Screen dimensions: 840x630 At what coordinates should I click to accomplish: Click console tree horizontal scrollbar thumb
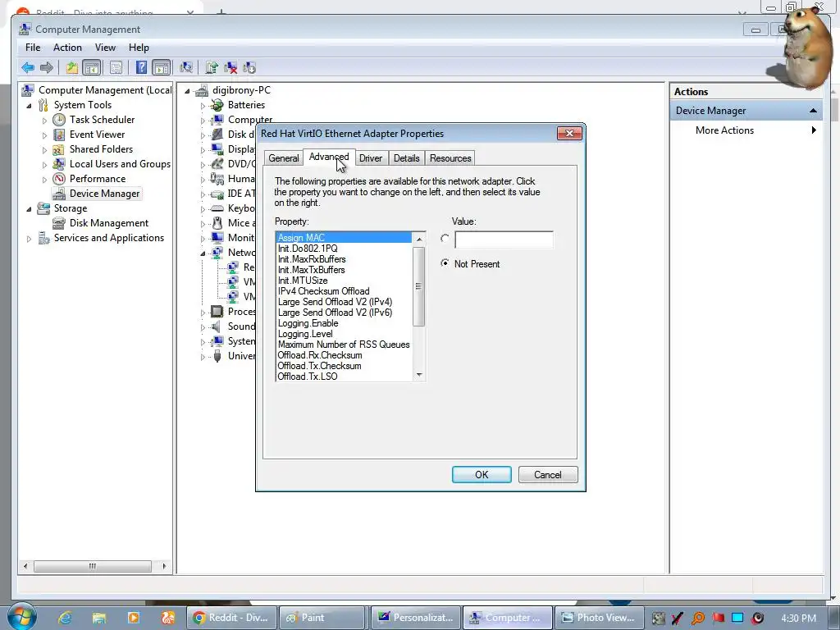coord(93,566)
